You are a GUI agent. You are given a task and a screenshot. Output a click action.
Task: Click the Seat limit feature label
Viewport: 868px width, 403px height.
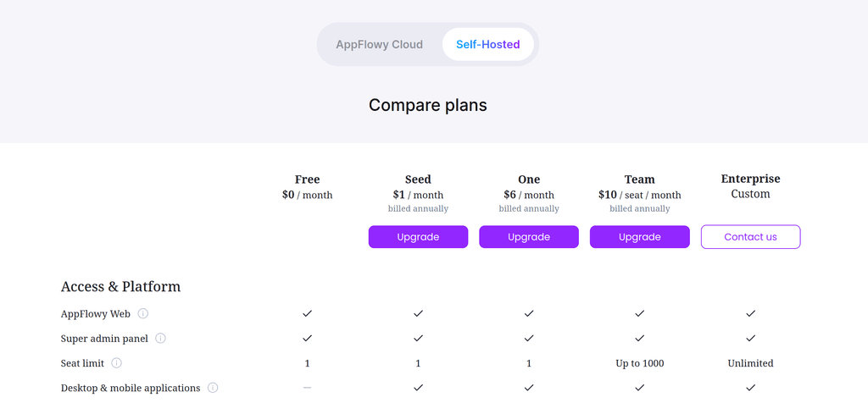tap(82, 363)
